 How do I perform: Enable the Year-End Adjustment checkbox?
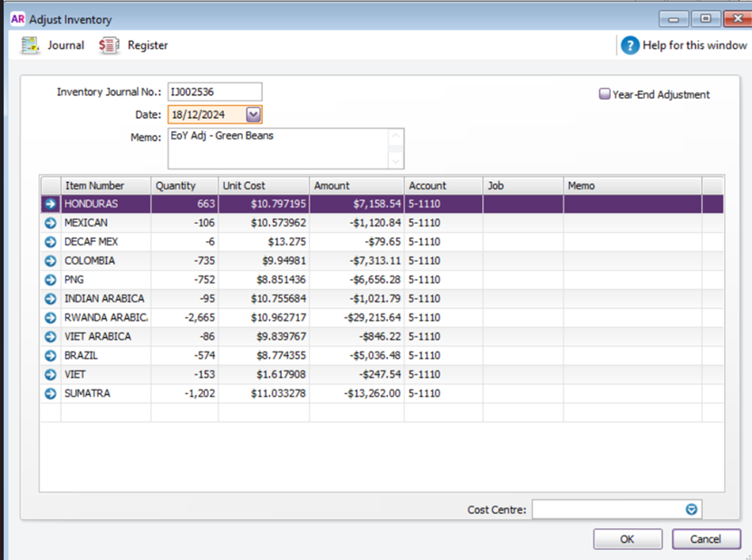[x=604, y=94]
